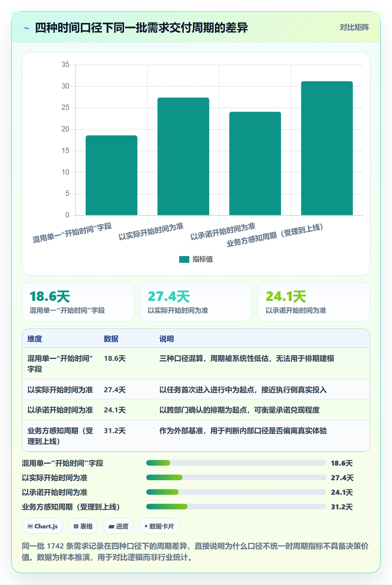Click progress bar for 混用单一"开始时间"字段
This screenshot has width=392, height=585.
(x=236, y=463)
